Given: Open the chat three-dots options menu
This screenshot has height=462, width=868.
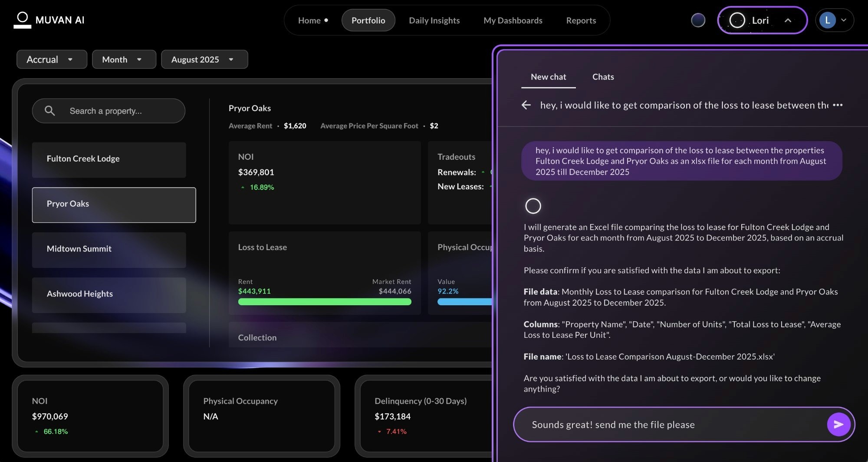Looking at the screenshot, I should [838, 105].
